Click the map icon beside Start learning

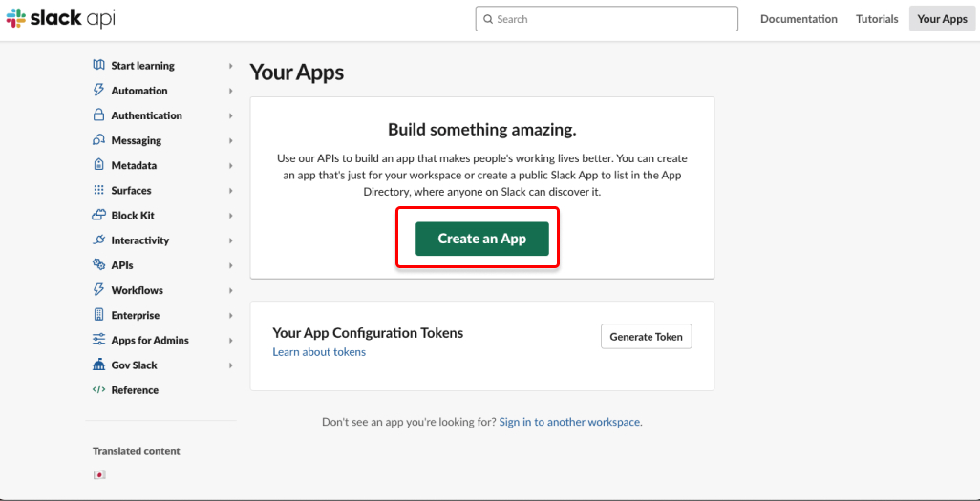pyautogui.click(x=98, y=65)
